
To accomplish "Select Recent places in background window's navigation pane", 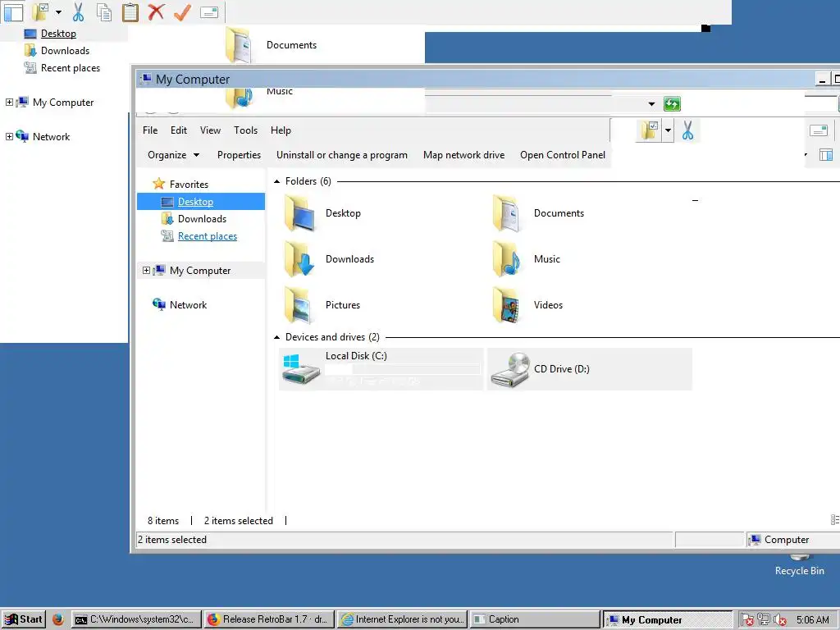I will (x=71, y=68).
